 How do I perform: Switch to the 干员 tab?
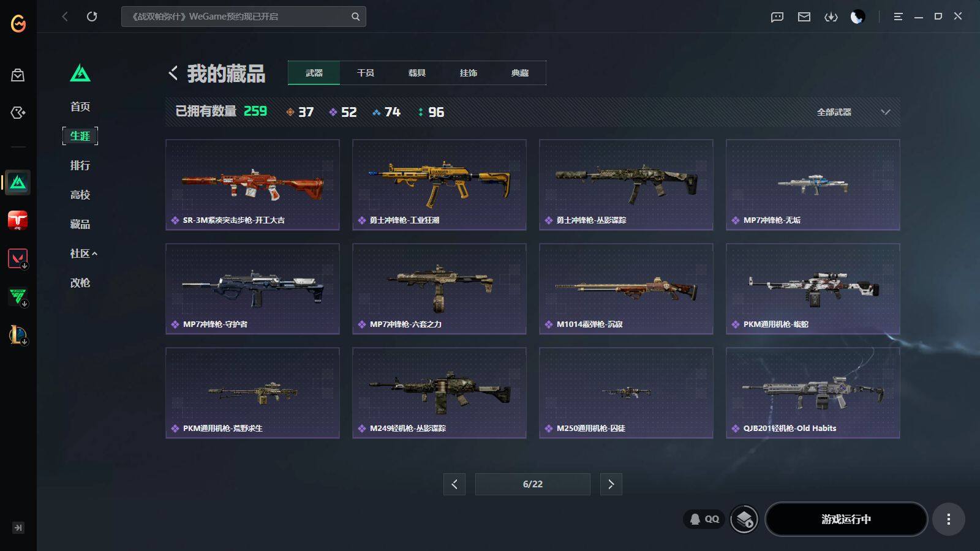(366, 73)
